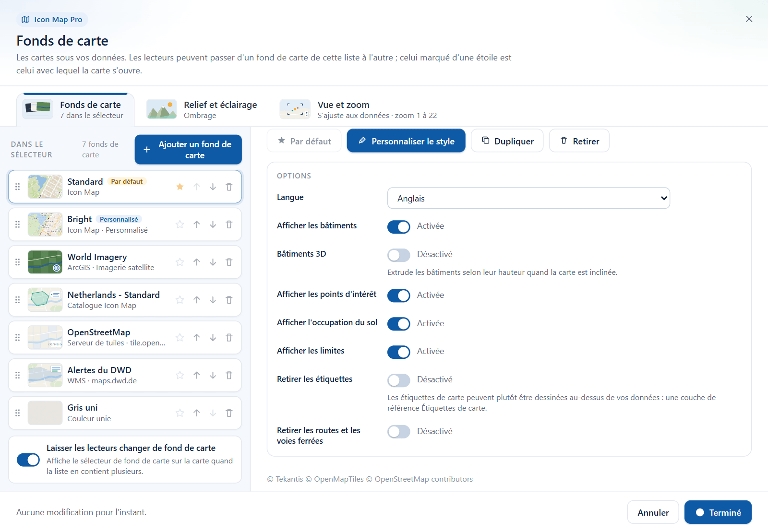The height and width of the screenshot is (532, 768).
Task: Delete Bright basemap via trash icon
Action: pos(229,225)
